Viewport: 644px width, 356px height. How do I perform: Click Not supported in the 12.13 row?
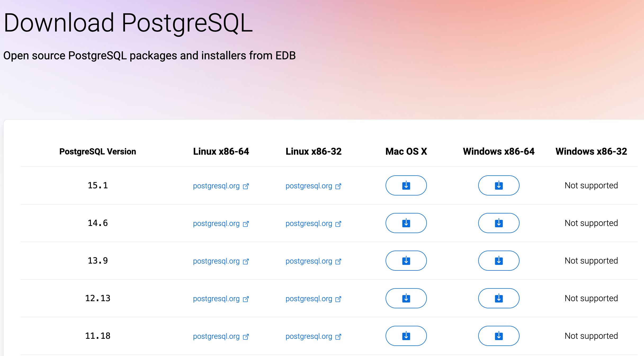(591, 298)
